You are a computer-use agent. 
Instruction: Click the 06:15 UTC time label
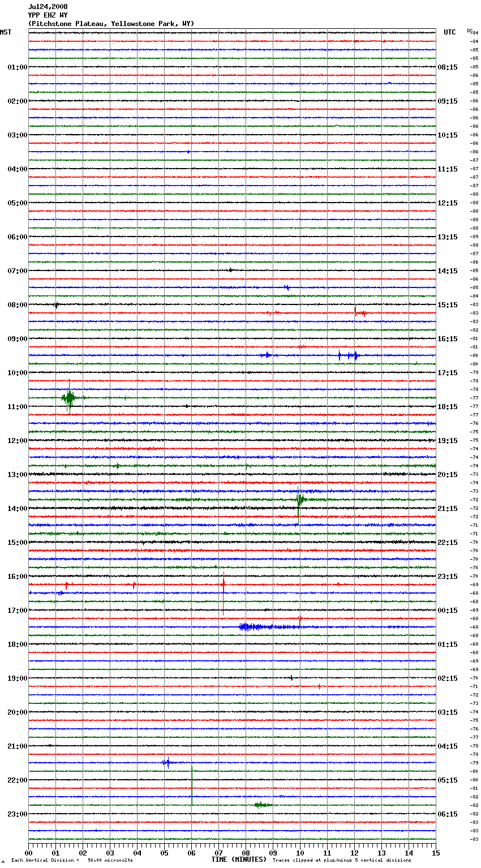pyautogui.click(x=448, y=814)
